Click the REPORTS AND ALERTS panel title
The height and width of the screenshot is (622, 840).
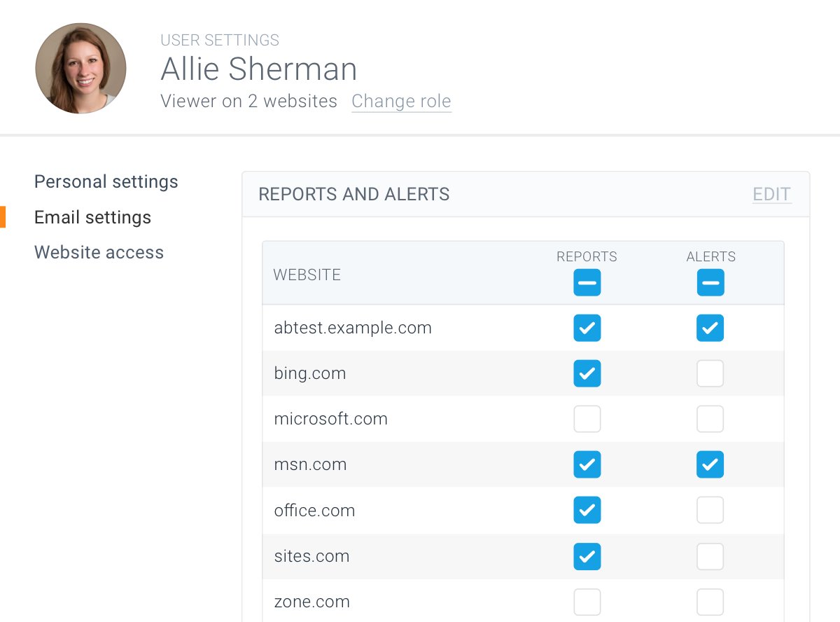354,194
